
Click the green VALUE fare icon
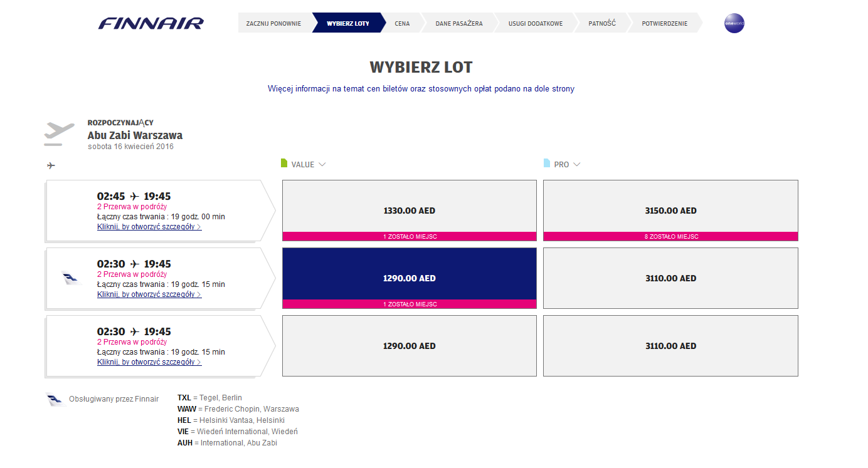pyautogui.click(x=283, y=164)
